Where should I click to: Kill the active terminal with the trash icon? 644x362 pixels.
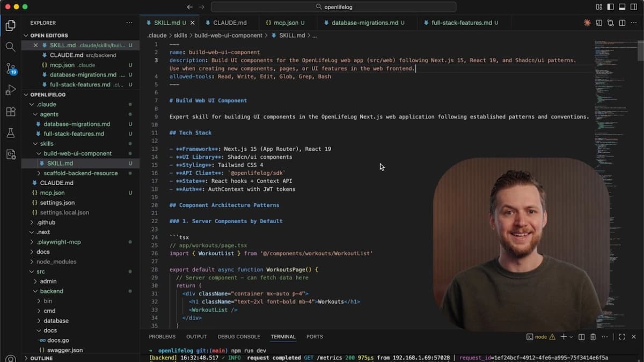click(x=592, y=337)
